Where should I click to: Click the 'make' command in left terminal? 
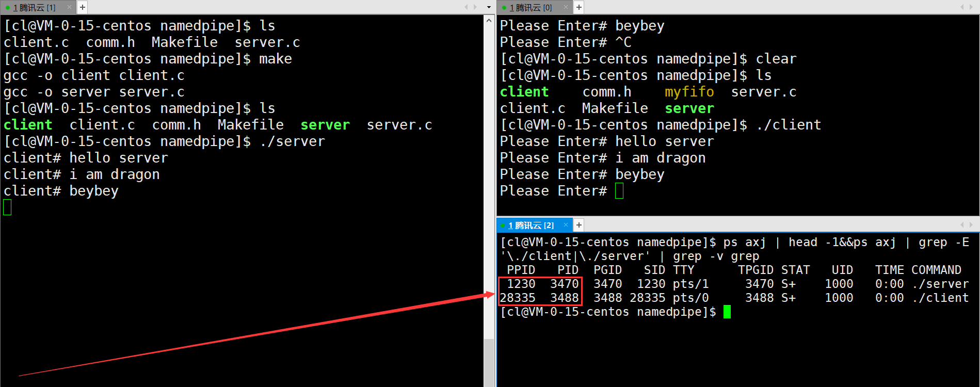point(275,59)
